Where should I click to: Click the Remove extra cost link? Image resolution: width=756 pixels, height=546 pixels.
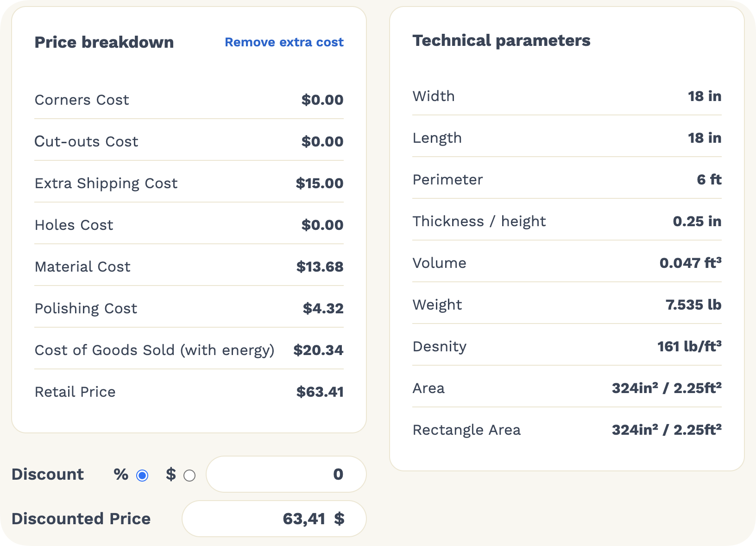point(284,42)
